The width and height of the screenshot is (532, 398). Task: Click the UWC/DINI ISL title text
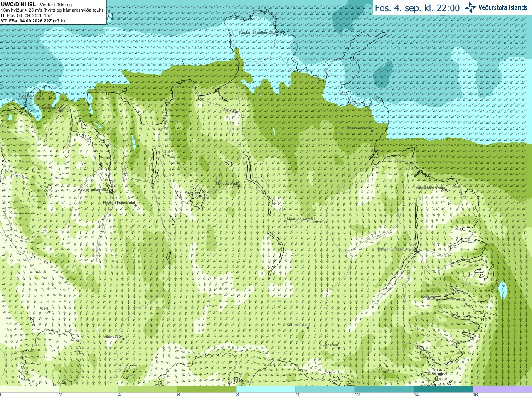18,4
